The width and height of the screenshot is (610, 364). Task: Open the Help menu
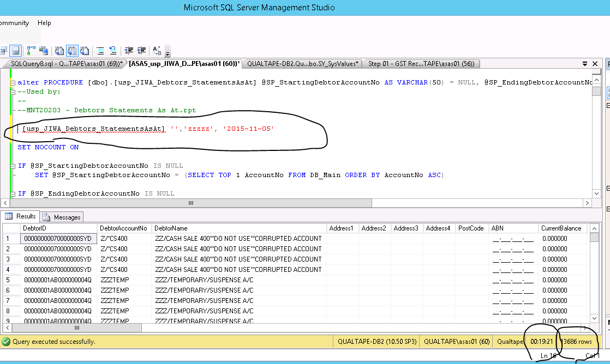click(x=44, y=23)
